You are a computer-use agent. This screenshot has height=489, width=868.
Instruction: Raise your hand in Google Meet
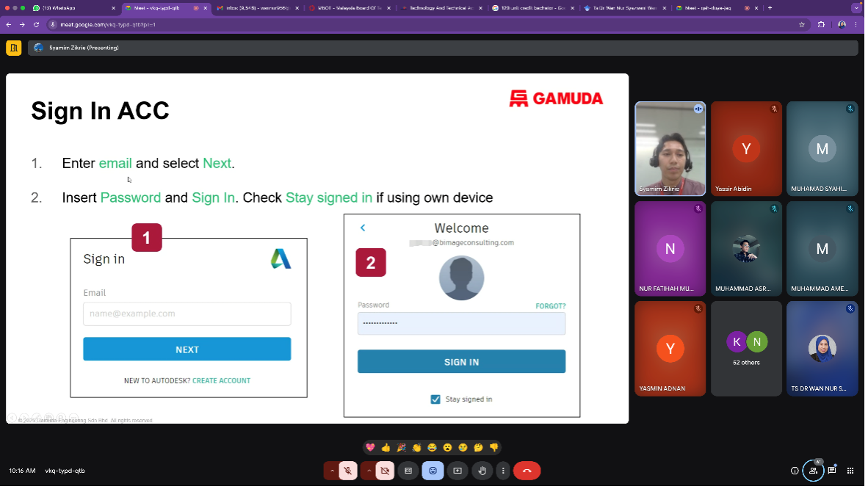tap(482, 471)
